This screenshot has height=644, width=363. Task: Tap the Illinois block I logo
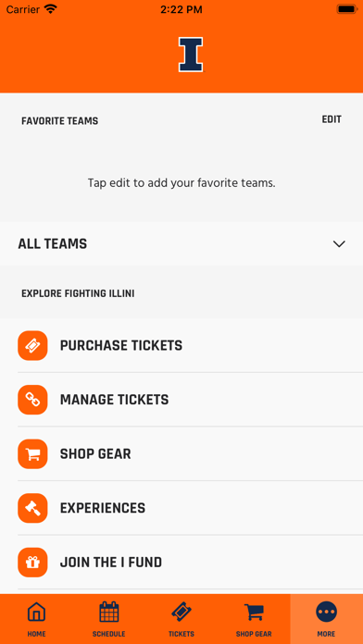point(191,55)
